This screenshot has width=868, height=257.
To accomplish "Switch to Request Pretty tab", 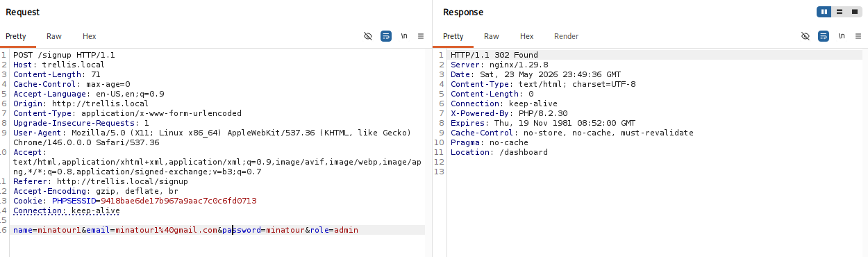I will 16,36.
